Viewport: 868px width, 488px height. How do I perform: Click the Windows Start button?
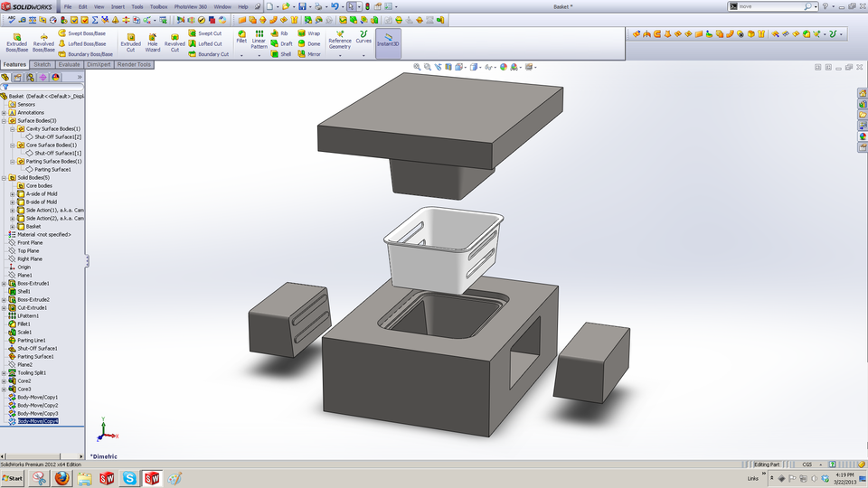[x=13, y=478]
